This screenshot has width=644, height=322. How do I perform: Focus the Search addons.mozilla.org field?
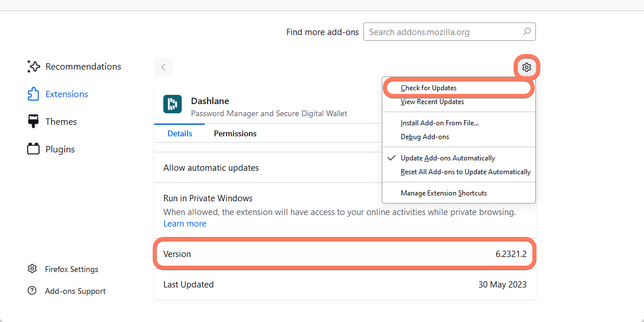click(449, 32)
